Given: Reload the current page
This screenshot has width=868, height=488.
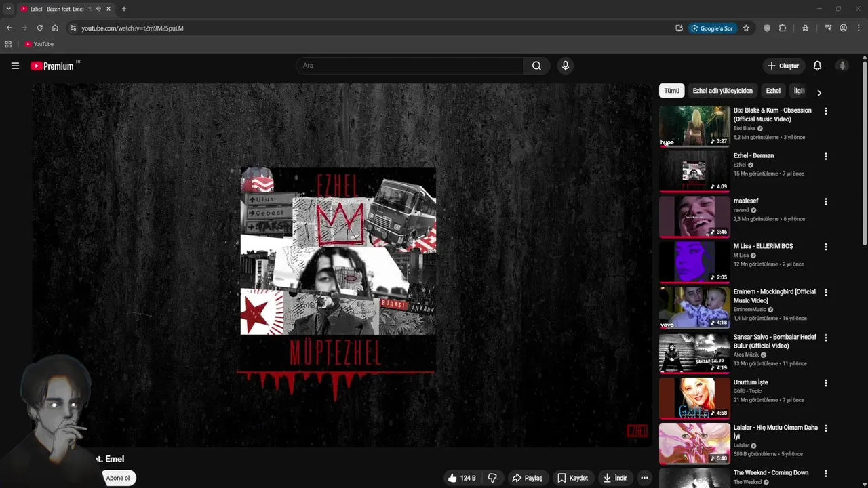Looking at the screenshot, I should (39, 28).
